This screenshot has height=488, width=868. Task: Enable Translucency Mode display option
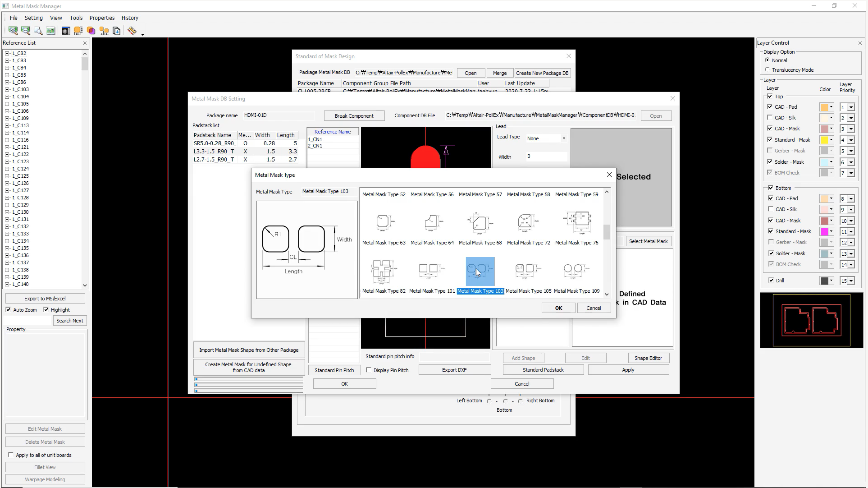[767, 70]
